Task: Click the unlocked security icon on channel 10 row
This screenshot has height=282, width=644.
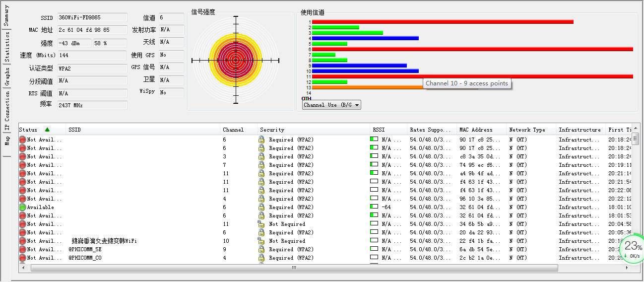Action: (x=261, y=241)
